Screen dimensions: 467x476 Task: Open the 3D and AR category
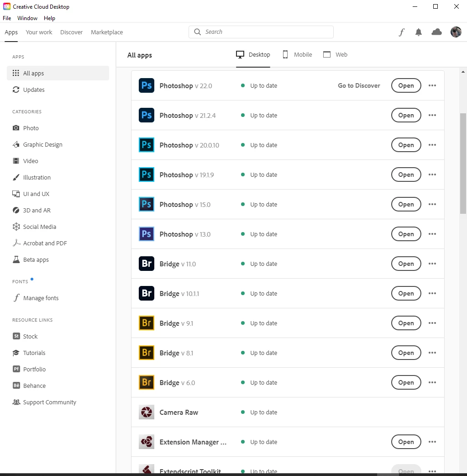[31, 210]
